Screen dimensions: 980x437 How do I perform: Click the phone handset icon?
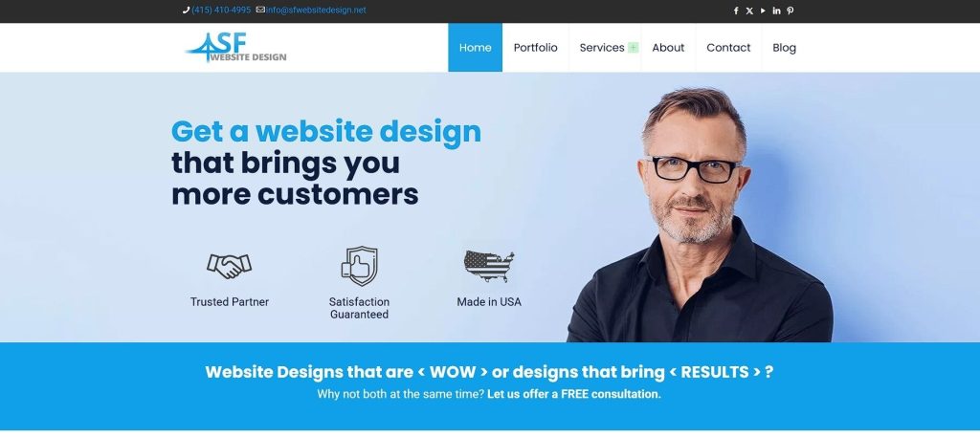coord(187,10)
